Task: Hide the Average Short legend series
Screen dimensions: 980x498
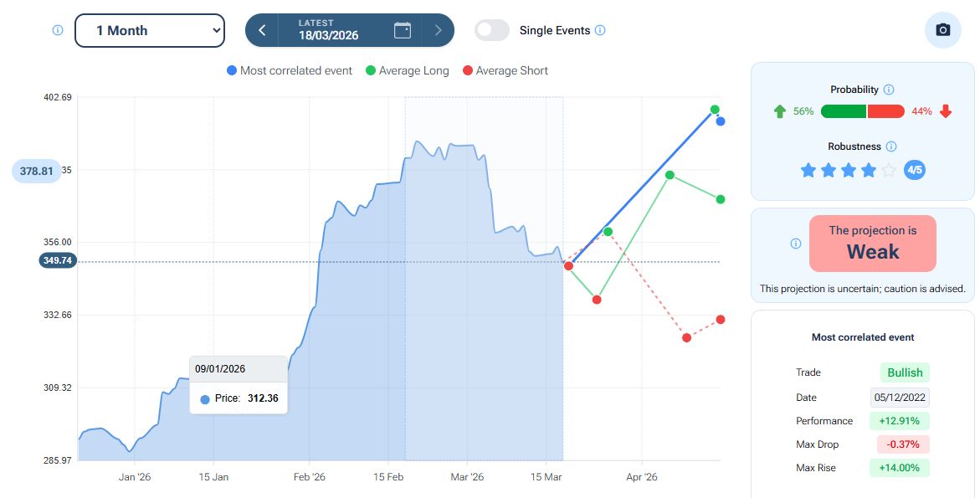Action: click(505, 71)
